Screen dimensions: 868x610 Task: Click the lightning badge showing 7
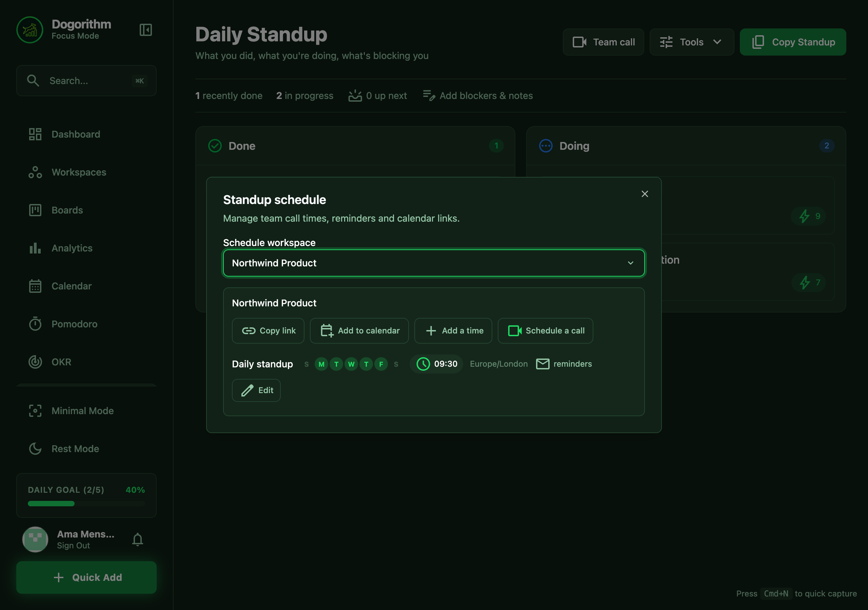tap(809, 282)
